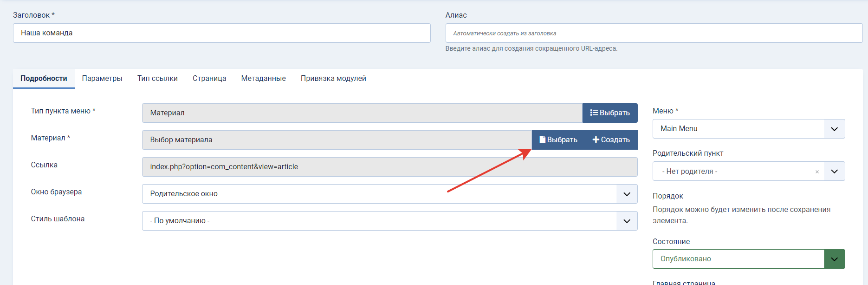The width and height of the screenshot is (868, 285).
Task: Open the Тип ссылки tab
Action: click(157, 79)
